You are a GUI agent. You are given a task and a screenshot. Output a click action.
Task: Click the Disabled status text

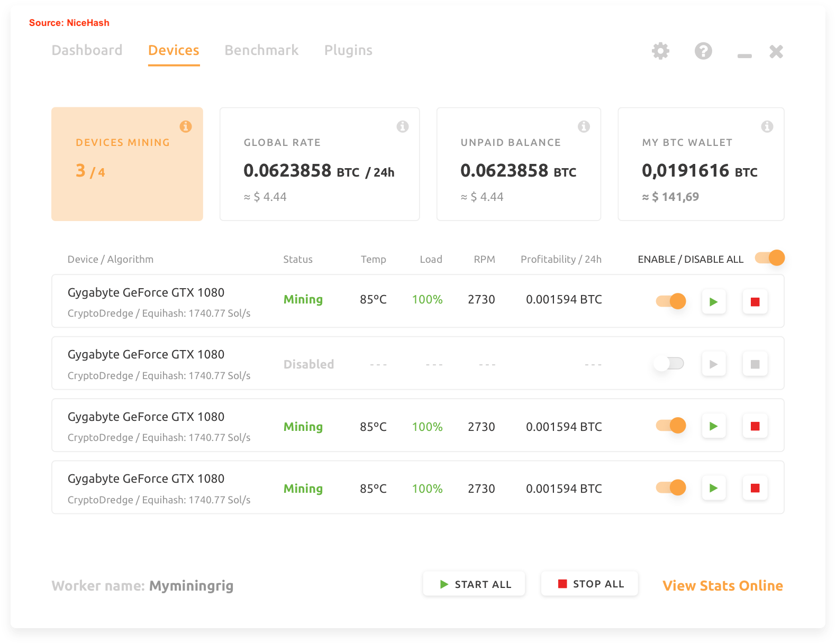pos(308,364)
